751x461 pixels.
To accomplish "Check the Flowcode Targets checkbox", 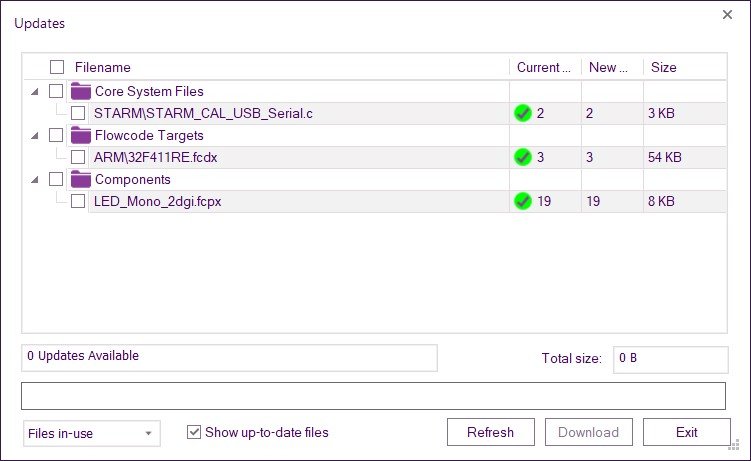I will [56, 135].
